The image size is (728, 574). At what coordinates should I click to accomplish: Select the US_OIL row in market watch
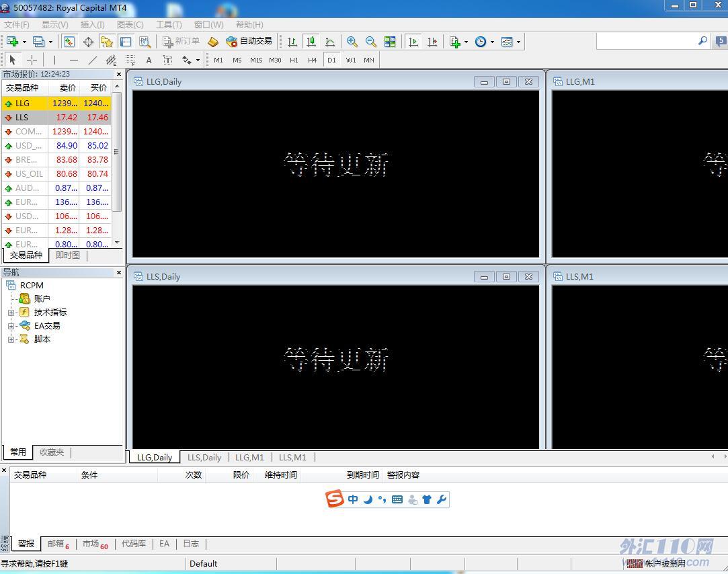click(x=56, y=173)
